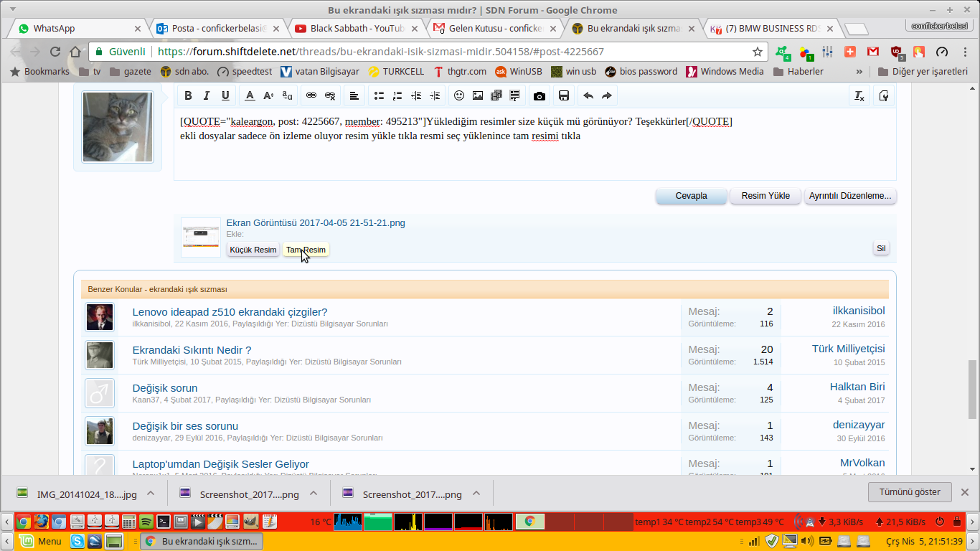980x551 pixels.
Task: Click the outdent icon
Action: click(x=416, y=95)
